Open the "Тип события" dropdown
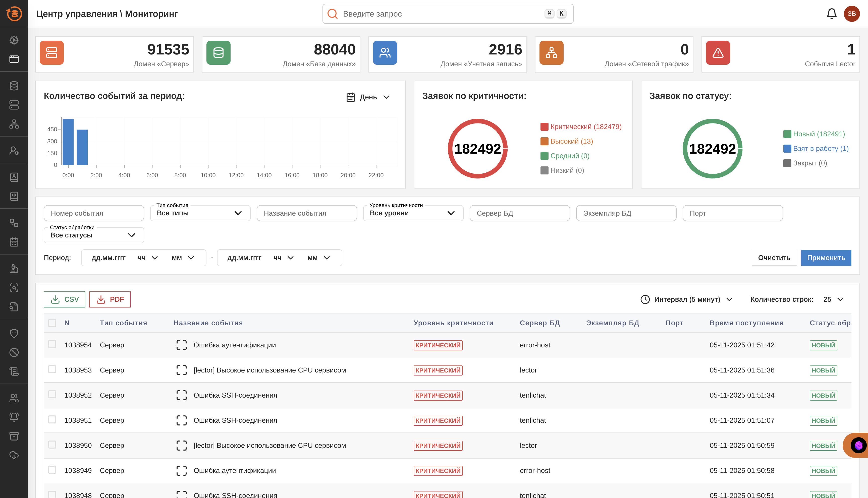This screenshot has width=868, height=498. (x=200, y=213)
